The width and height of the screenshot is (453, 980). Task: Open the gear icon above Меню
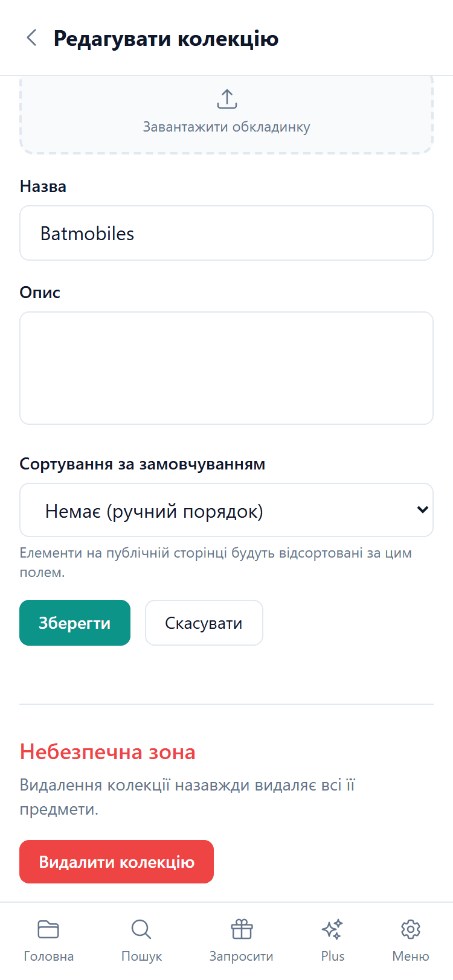coord(410,930)
